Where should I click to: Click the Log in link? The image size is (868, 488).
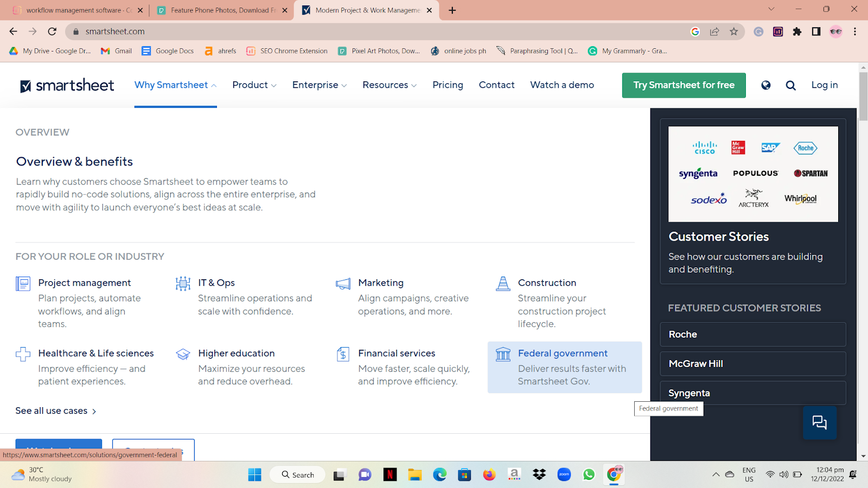click(x=825, y=85)
